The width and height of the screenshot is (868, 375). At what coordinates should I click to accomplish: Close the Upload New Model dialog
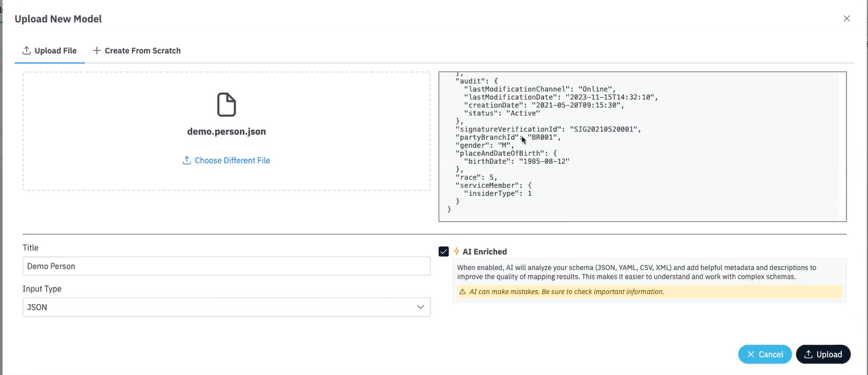point(847,19)
